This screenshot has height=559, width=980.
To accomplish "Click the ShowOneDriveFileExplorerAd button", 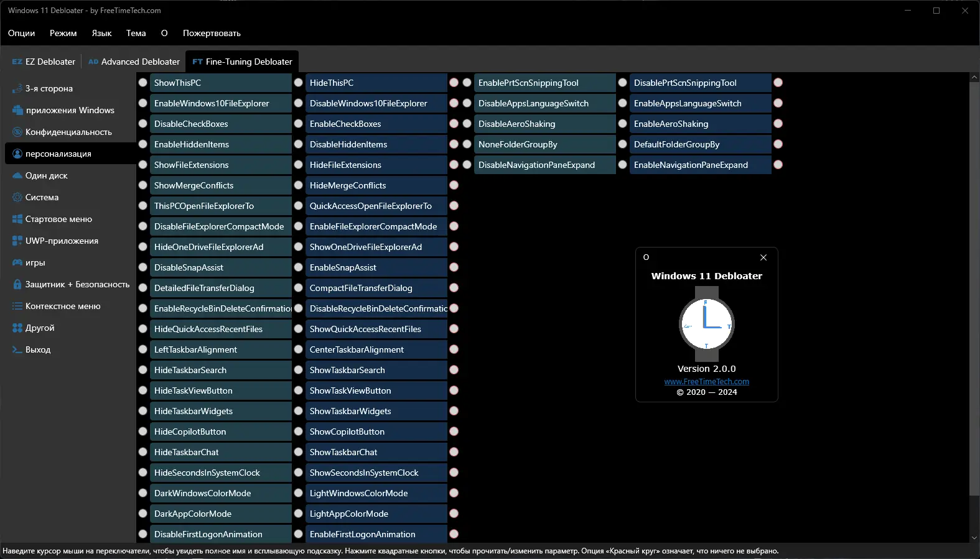I will click(x=376, y=247).
